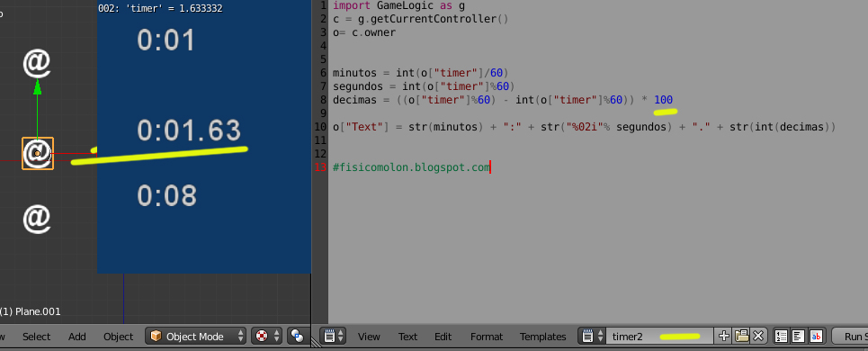
Task: Click the new text block plus icon
Action: tap(723, 336)
